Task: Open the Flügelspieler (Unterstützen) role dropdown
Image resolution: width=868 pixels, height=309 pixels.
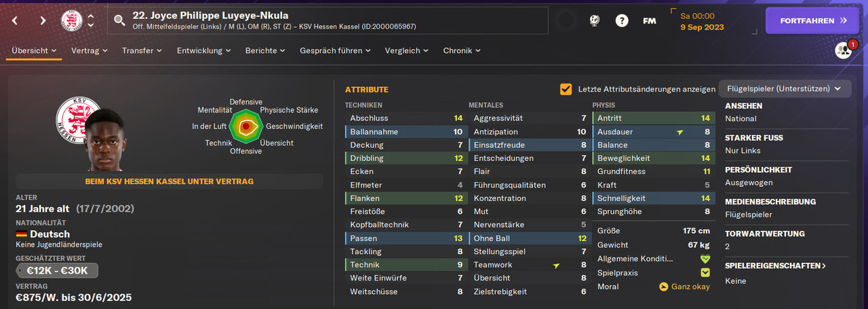Action: point(784,89)
